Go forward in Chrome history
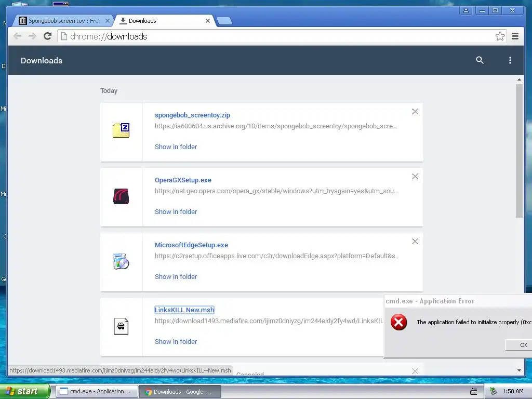 32,36
